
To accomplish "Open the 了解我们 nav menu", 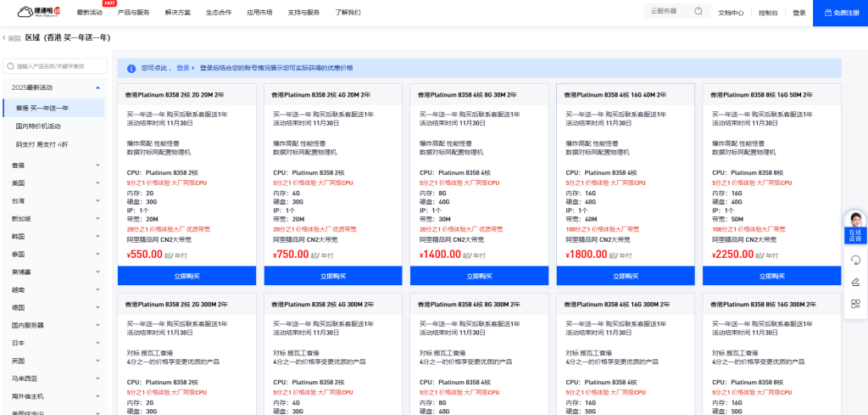I will tap(348, 12).
